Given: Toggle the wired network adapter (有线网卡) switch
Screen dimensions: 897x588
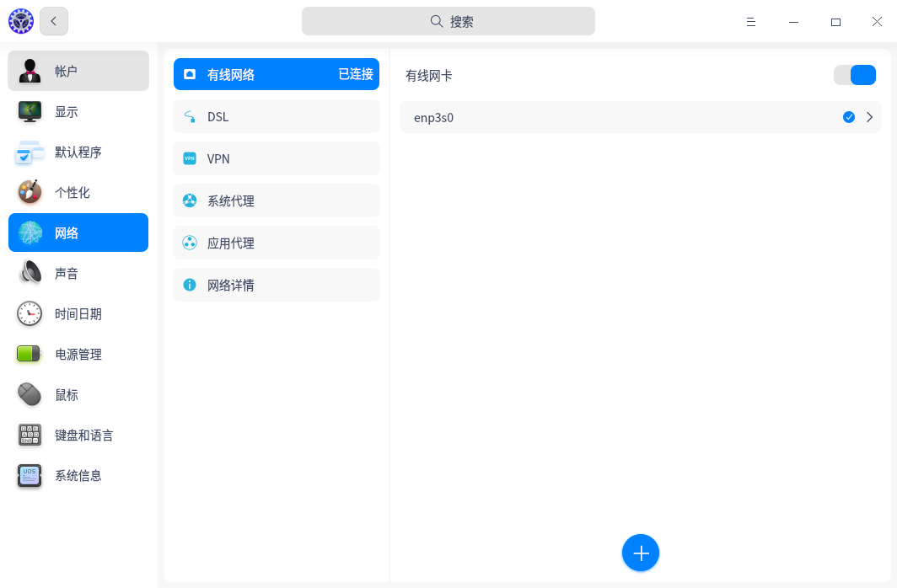Looking at the screenshot, I should point(855,75).
